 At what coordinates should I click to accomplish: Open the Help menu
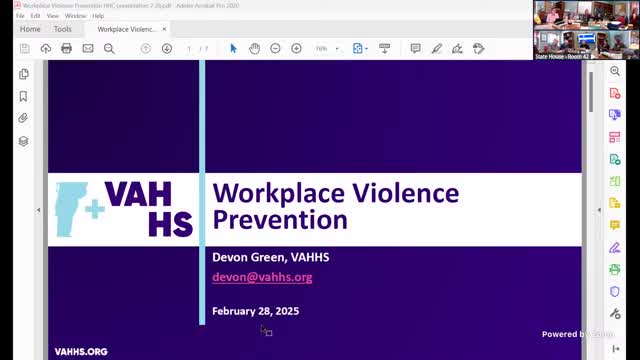click(x=98, y=16)
